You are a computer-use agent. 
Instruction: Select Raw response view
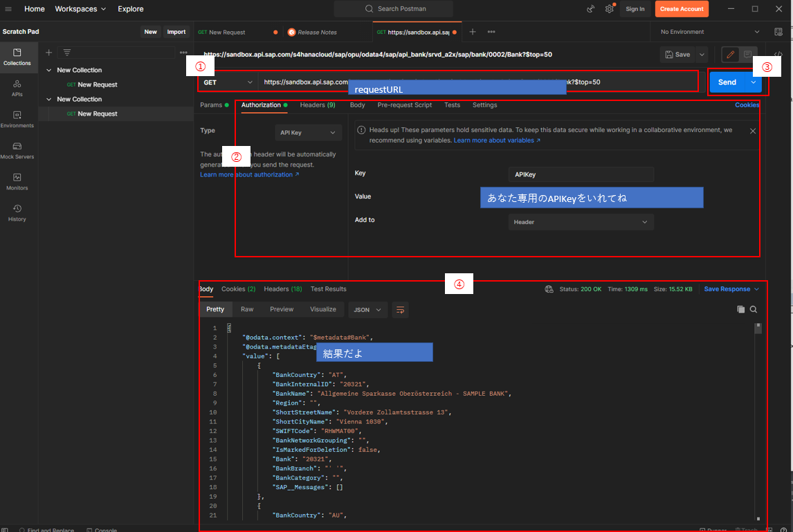[x=247, y=309]
